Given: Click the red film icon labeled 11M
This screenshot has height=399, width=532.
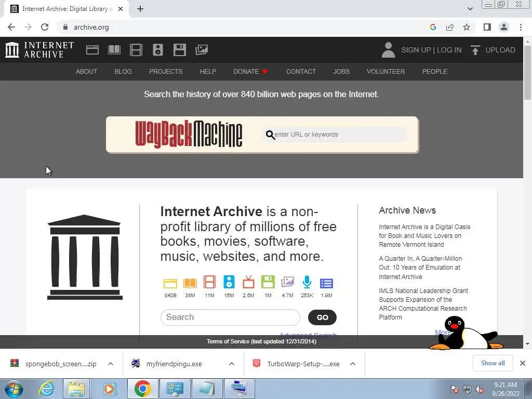Looking at the screenshot, I should click(x=210, y=282).
